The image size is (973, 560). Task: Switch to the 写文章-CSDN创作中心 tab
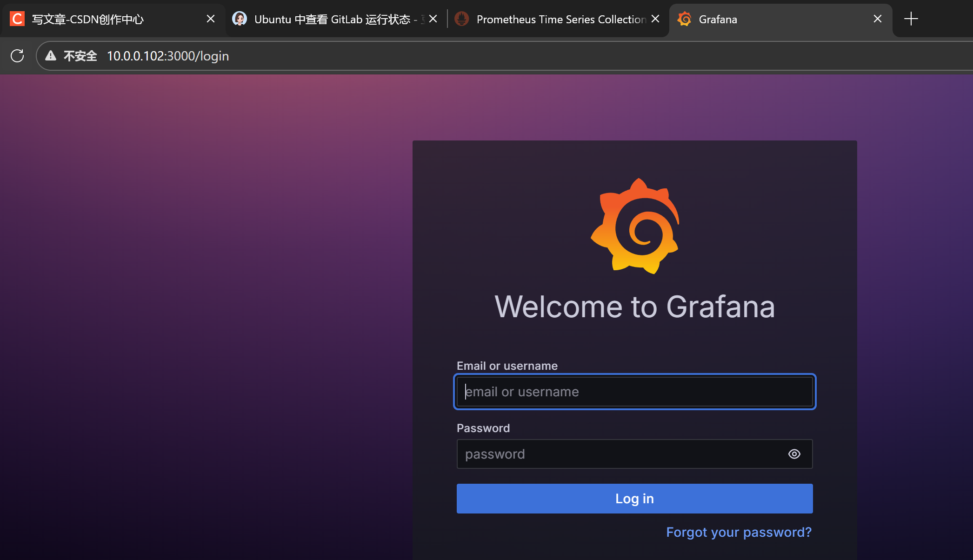[x=88, y=19]
